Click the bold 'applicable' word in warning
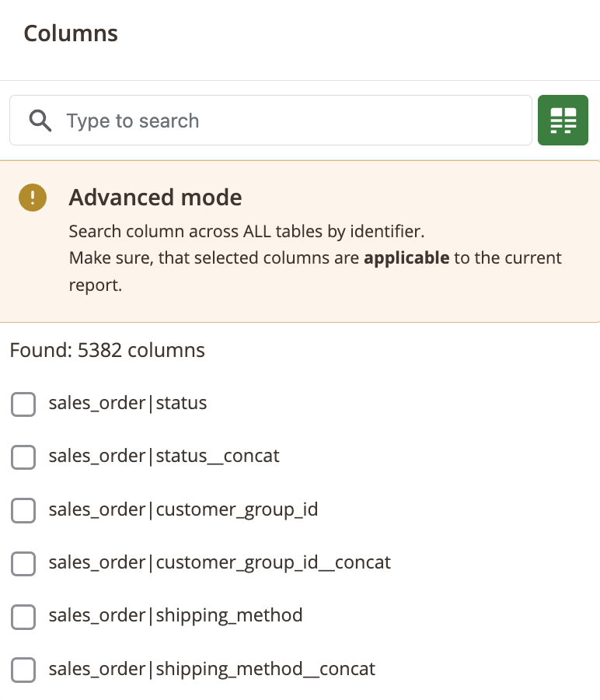This screenshot has width=600, height=700. [406, 257]
